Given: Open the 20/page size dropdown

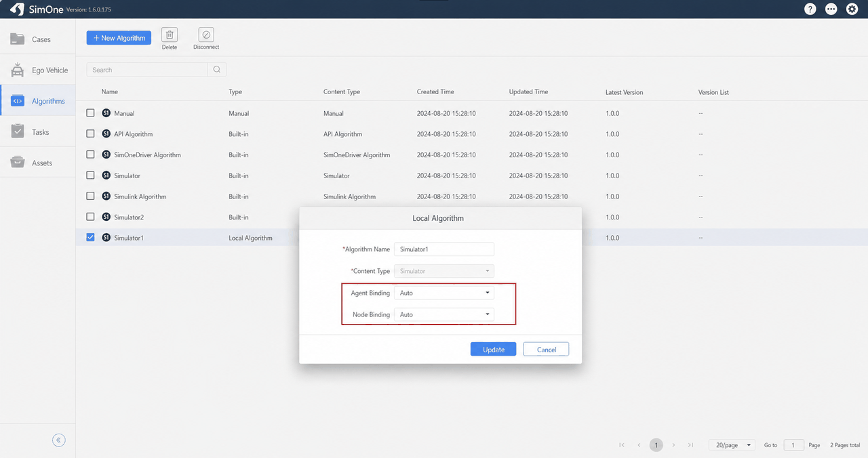Looking at the screenshot, I should tap(732, 445).
